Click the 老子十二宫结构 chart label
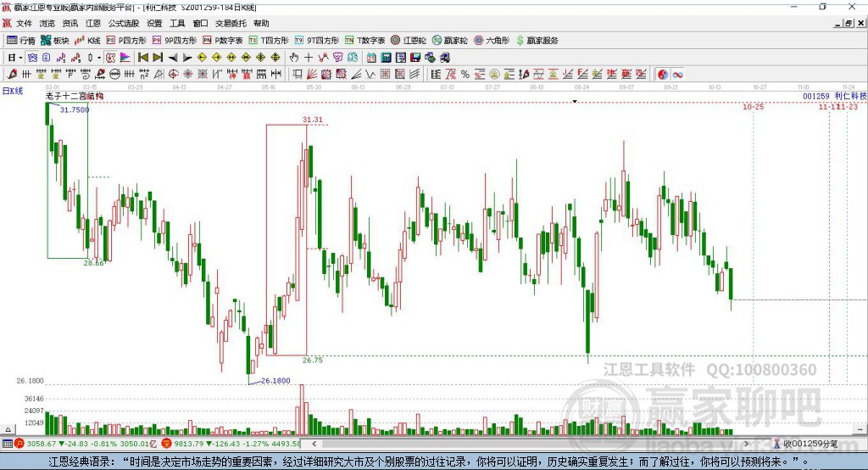Screen dimensions: 868x470 [75, 96]
